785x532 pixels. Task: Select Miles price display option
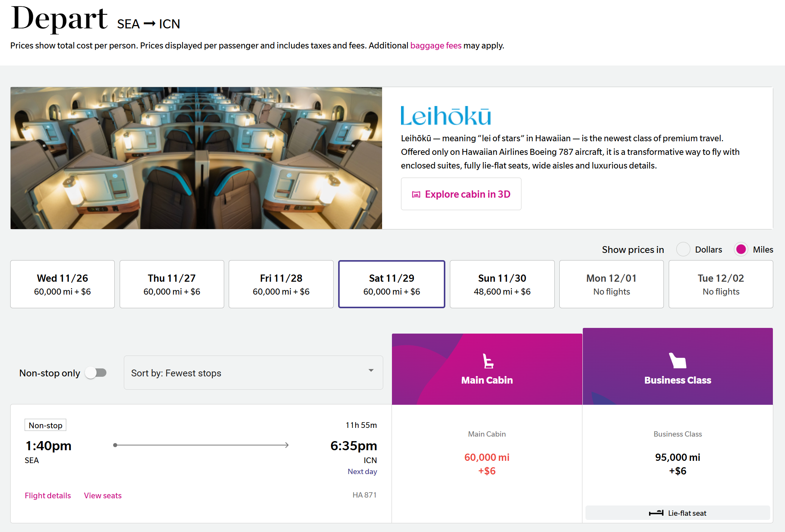(x=741, y=250)
